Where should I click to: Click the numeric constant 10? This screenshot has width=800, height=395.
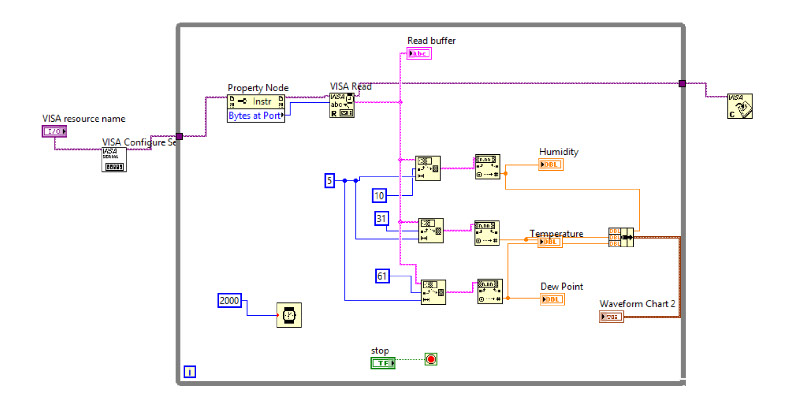[379, 195]
